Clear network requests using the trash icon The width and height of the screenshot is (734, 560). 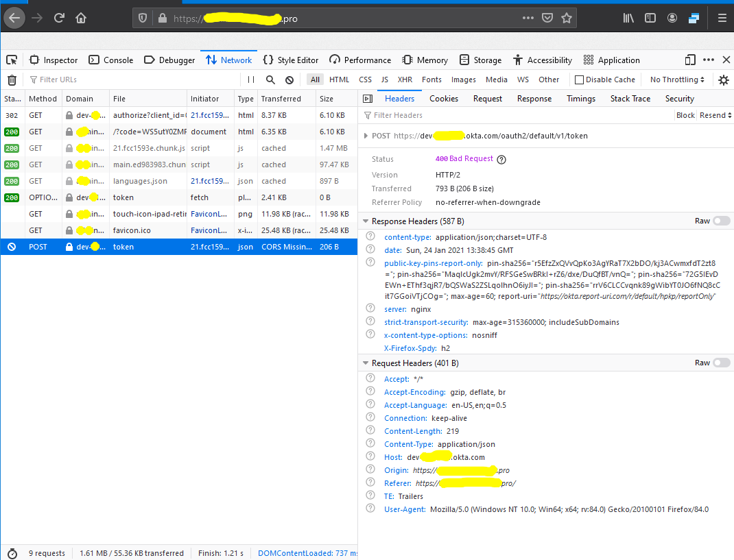[x=12, y=79]
